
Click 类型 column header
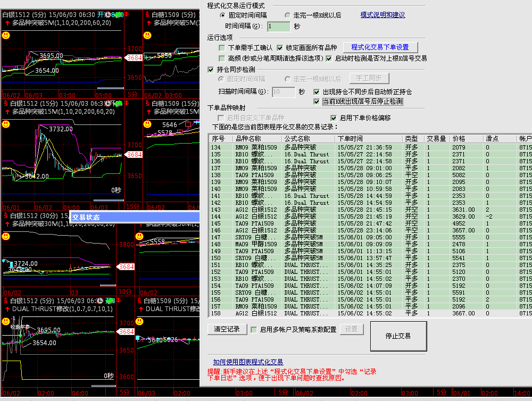point(413,139)
